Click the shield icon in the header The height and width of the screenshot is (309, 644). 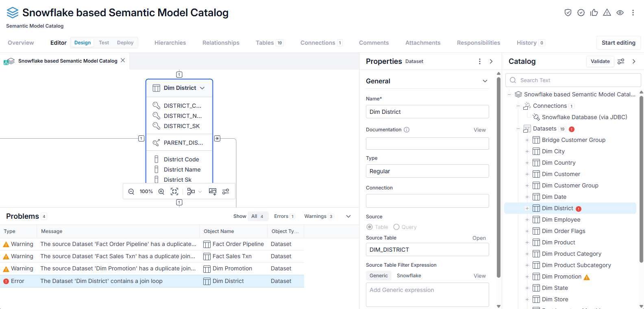click(568, 13)
